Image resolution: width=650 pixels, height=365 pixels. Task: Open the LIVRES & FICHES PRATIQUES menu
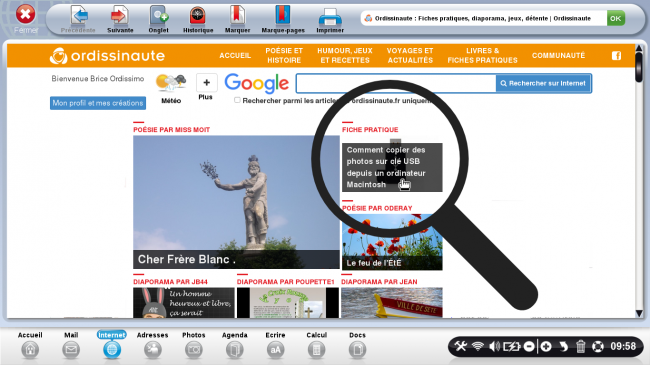pyautogui.click(x=483, y=56)
